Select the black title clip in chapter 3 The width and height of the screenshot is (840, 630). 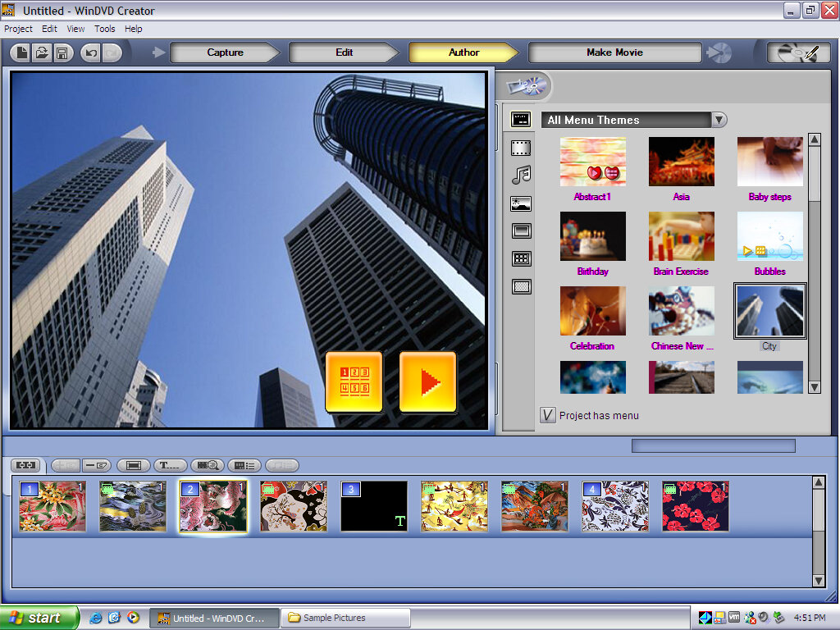(x=374, y=506)
